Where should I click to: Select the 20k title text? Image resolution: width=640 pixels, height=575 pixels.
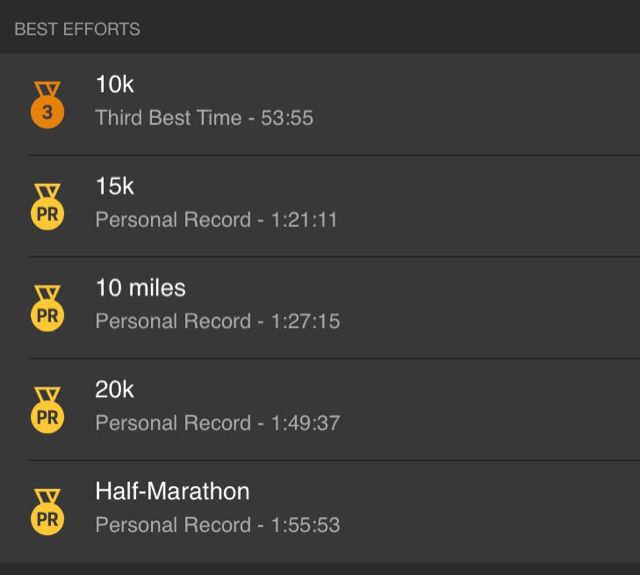[x=114, y=389]
